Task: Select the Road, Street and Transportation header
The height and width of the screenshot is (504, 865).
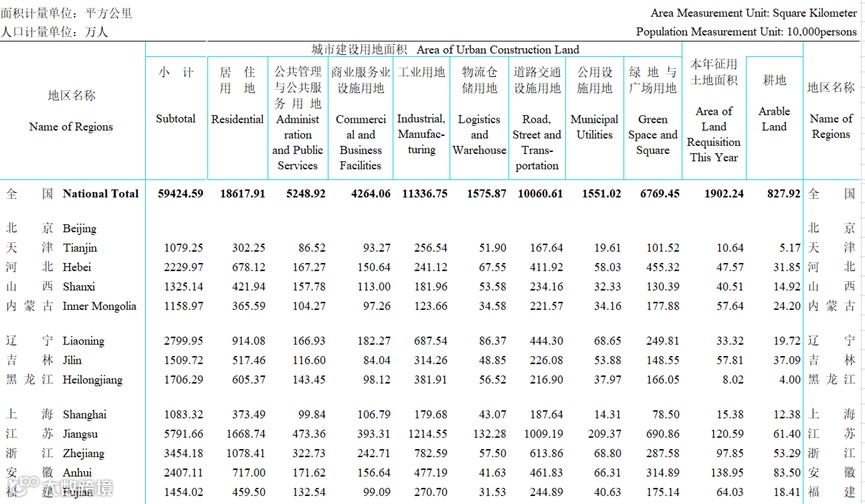Action: click(x=537, y=142)
